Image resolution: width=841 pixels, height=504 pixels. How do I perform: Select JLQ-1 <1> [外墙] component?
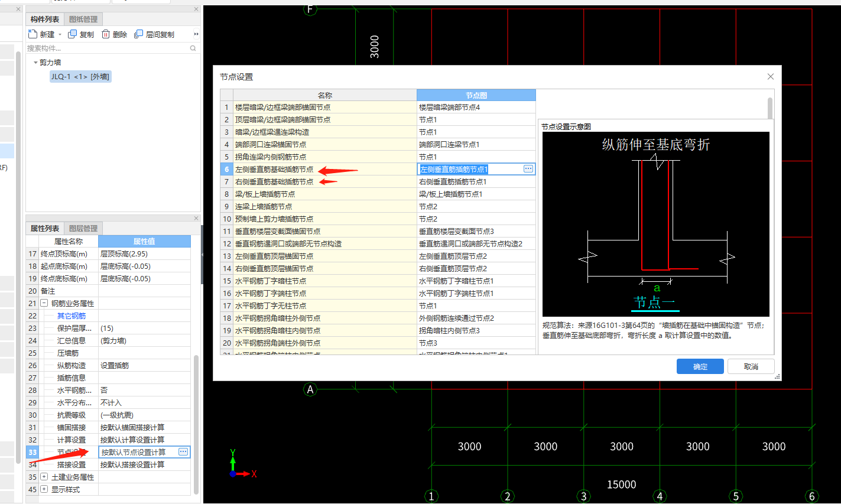click(x=80, y=77)
